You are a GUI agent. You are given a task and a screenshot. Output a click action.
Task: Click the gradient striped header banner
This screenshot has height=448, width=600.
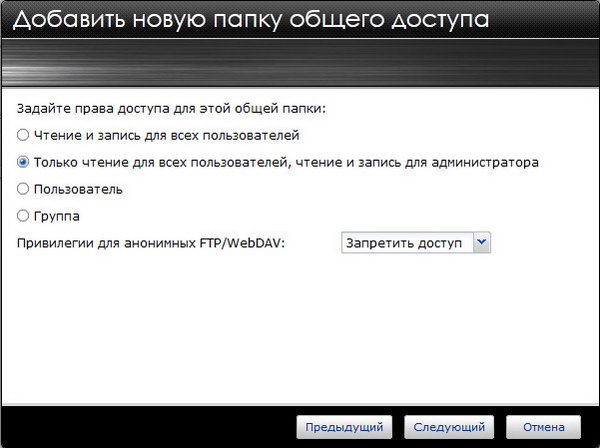click(x=300, y=68)
